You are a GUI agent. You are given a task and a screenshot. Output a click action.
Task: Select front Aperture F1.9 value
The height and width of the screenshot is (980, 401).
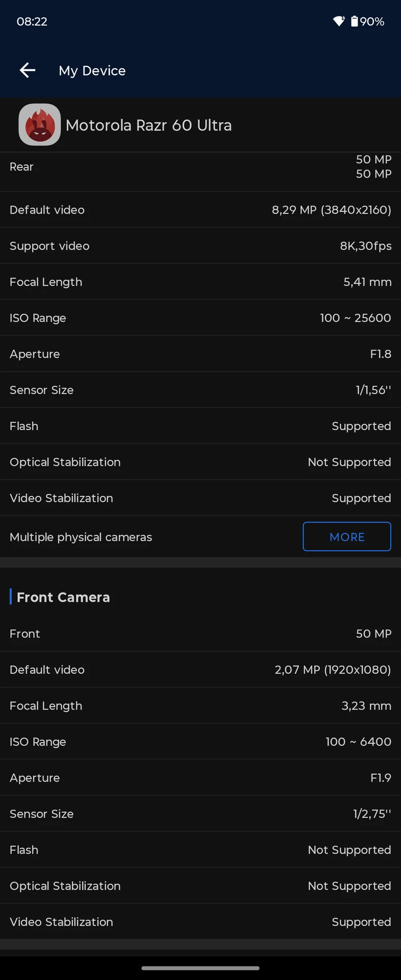(x=381, y=778)
